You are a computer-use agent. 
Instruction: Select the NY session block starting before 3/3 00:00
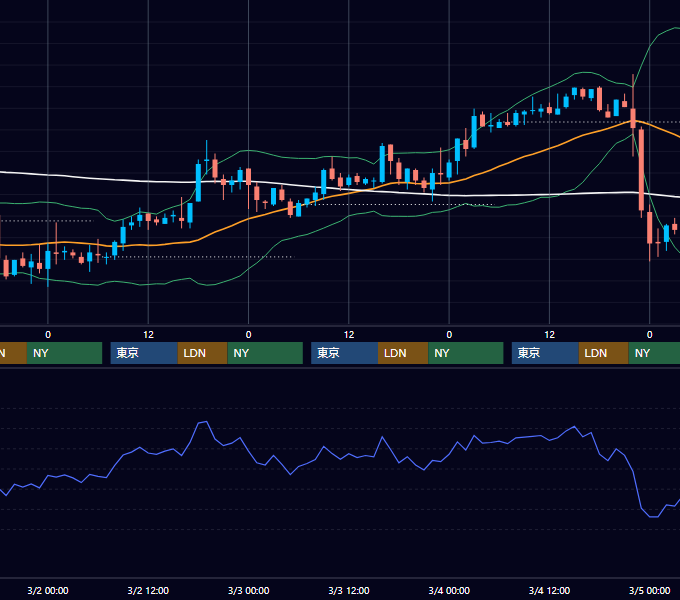point(265,353)
